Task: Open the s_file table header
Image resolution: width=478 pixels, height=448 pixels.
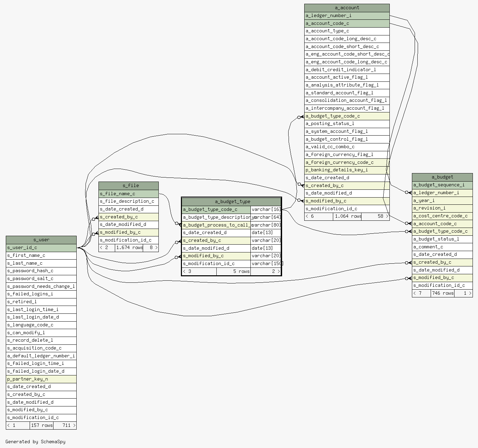Action: [x=129, y=186]
